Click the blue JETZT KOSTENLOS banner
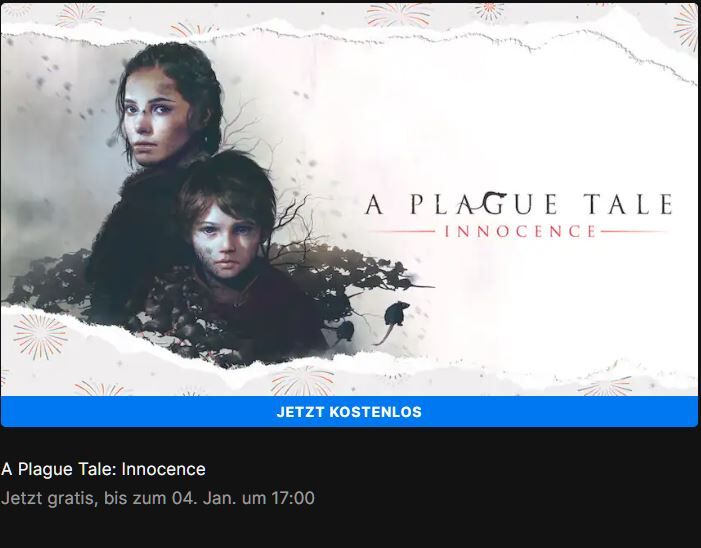This screenshot has height=548, width=701. tap(349, 412)
